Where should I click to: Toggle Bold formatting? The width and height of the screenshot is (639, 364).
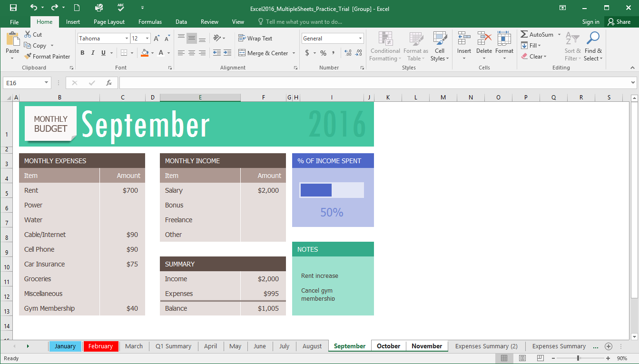(82, 53)
